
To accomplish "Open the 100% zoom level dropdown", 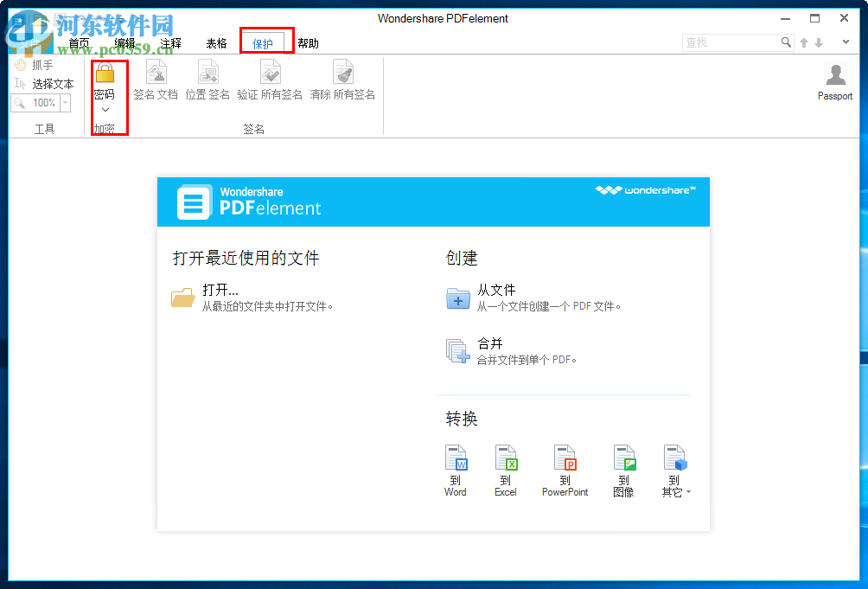I will 65,103.
